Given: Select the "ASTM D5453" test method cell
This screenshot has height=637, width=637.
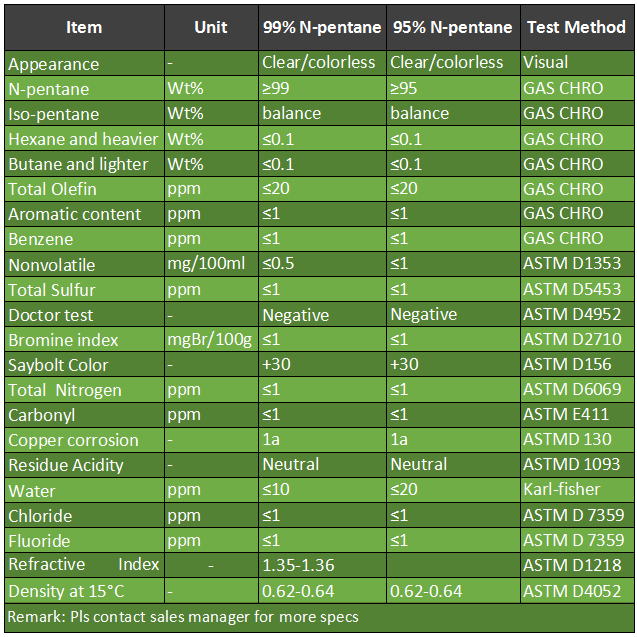Looking at the screenshot, I should (572, 290).
